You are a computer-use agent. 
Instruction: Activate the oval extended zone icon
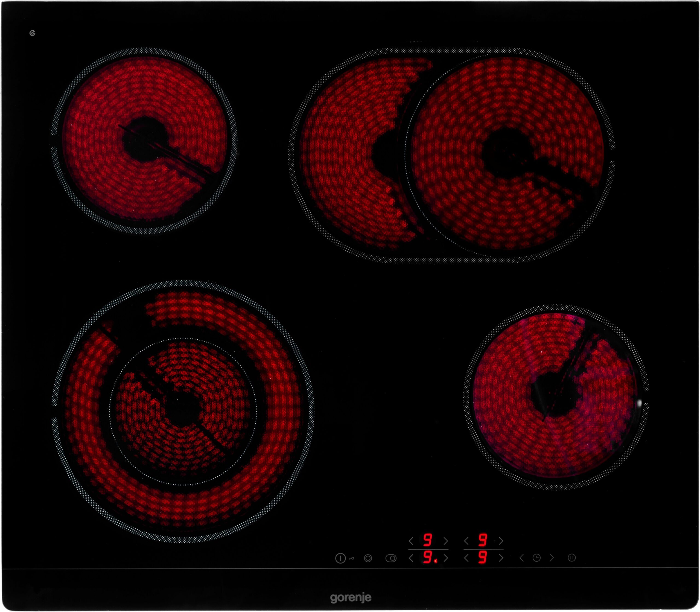tap(391, 558)
